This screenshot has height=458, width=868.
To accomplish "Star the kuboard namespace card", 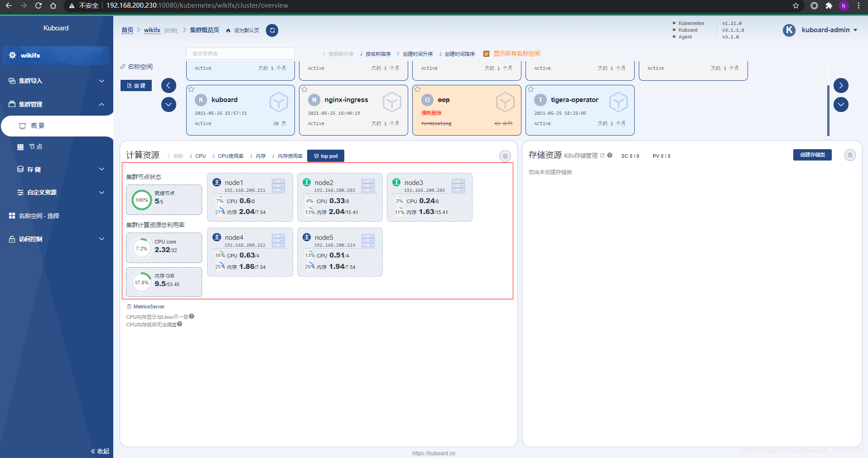I will coord(191,89).
